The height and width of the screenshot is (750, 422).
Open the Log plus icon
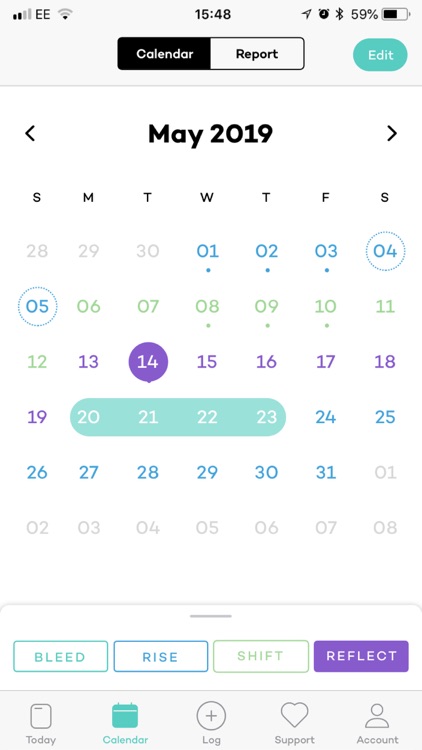pos(211,716)
